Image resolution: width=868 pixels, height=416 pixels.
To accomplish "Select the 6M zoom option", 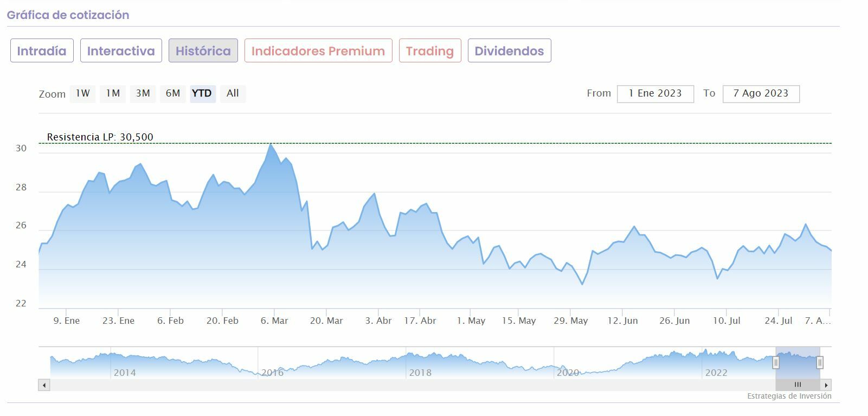I will [173, 93].
